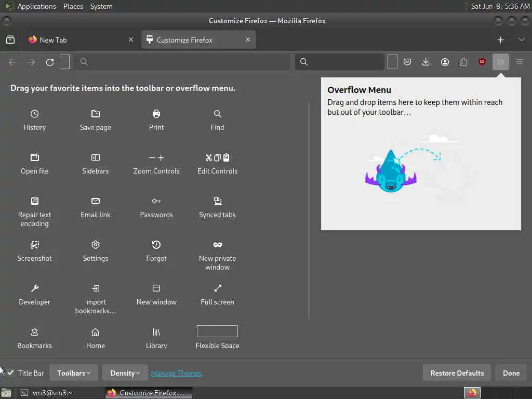Select the Screenshot item icon
The image size is (532, 399).
pos(34,245)
